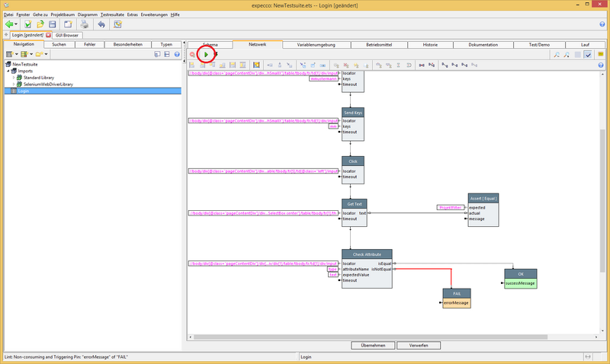Click the Übernehmen button
The height and width of the screenshot is (364, 610).
tap(371, 345)
